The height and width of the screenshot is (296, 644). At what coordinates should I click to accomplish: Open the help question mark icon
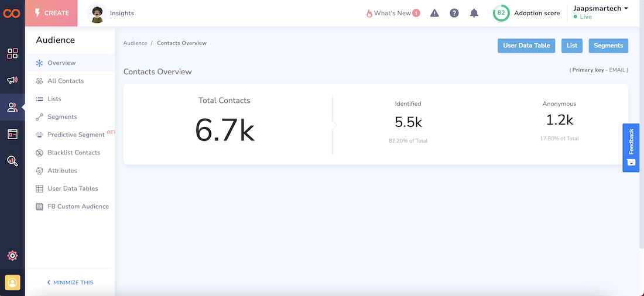(x=454, y=13)
